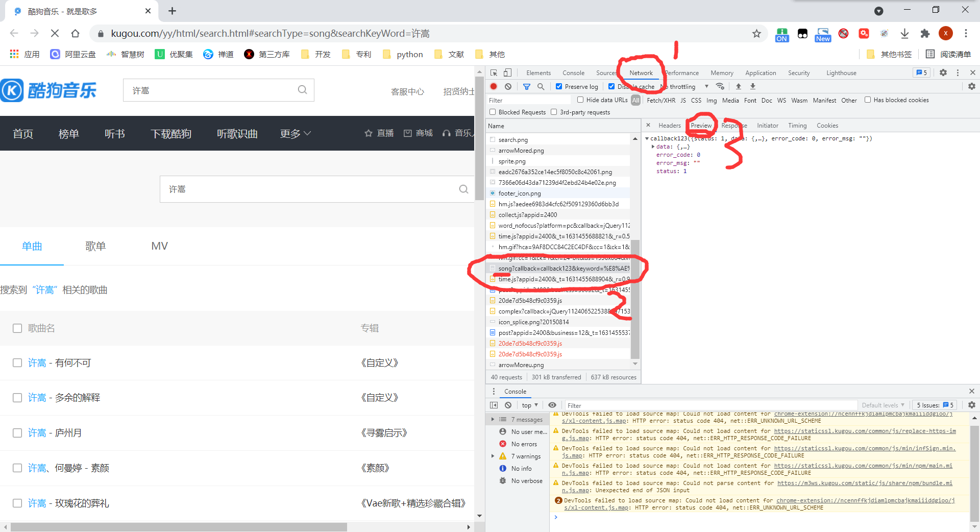980x532 pixels.
Task: Go to 榜单 page
Action: coord(69,133)
